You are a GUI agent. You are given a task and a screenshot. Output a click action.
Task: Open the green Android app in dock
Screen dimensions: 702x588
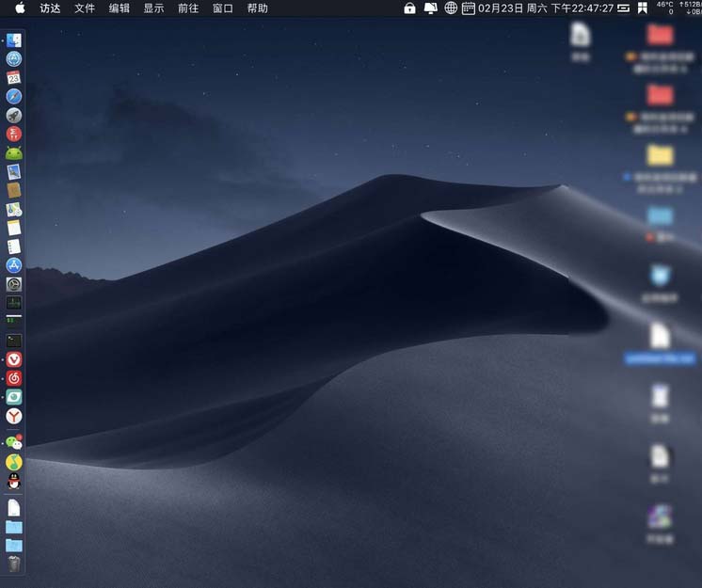(x=14, y=153)
